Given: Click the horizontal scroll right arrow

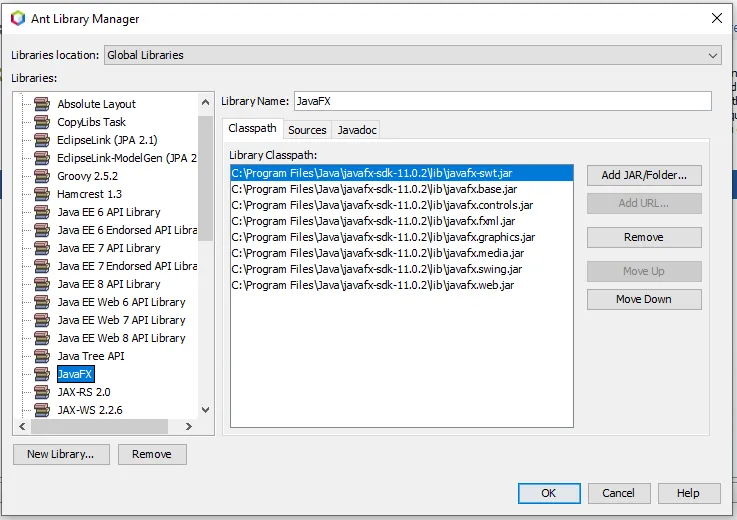Looking at the screenshot, I should coord(188,426).
